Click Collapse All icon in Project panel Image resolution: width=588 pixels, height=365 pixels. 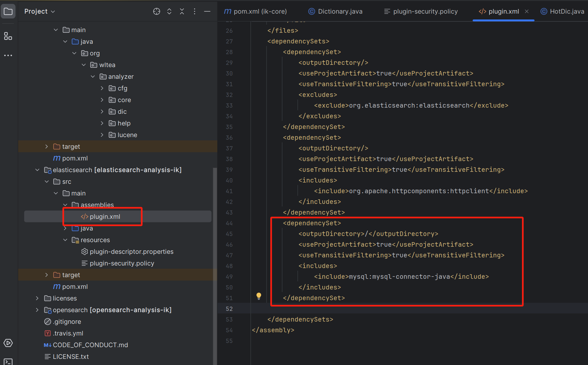(x=182, y=11)
